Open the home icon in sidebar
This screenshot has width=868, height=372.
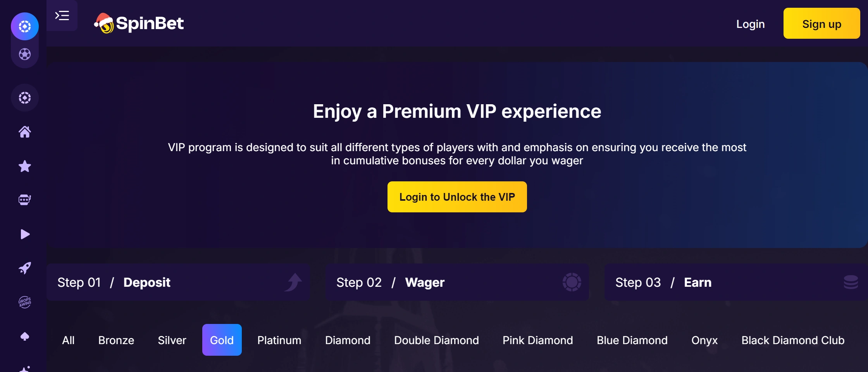(25, 132)
